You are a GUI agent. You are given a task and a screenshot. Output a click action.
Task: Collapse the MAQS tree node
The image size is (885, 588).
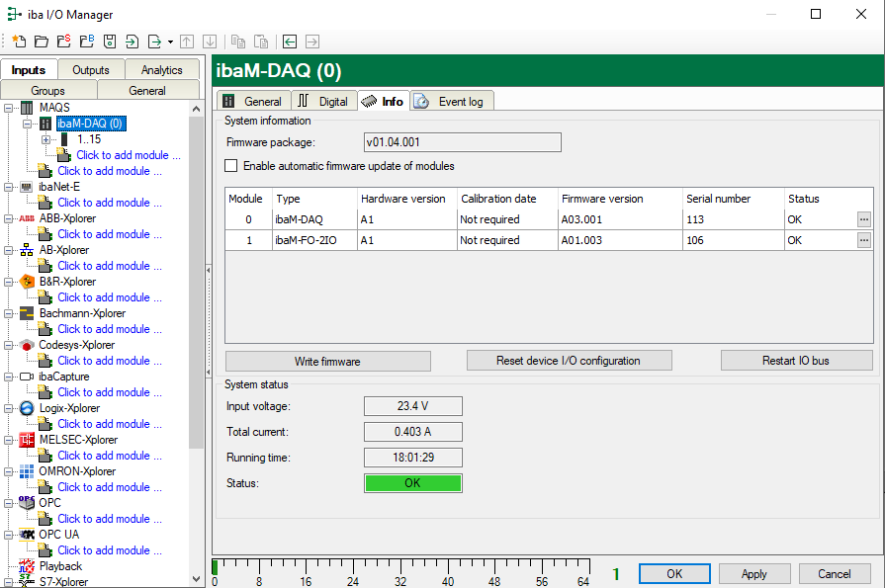pyautogui.click(x=9, y=108)
